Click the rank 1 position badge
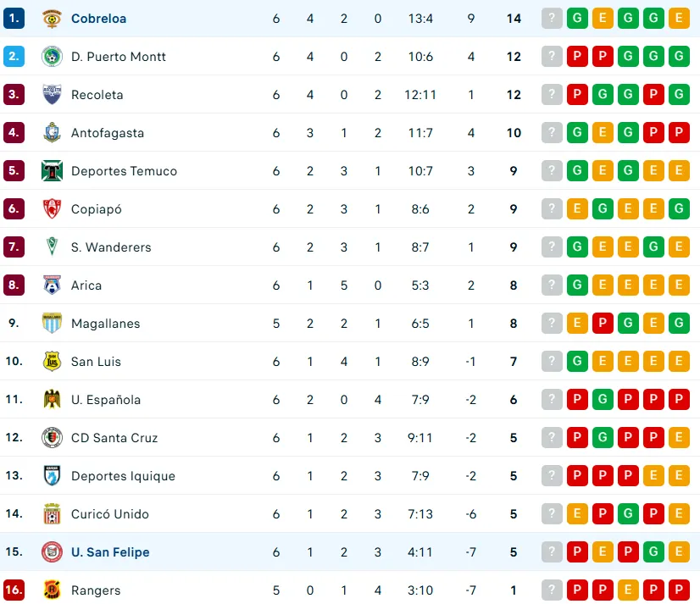700x604 pixels. (x=14, y=19)
